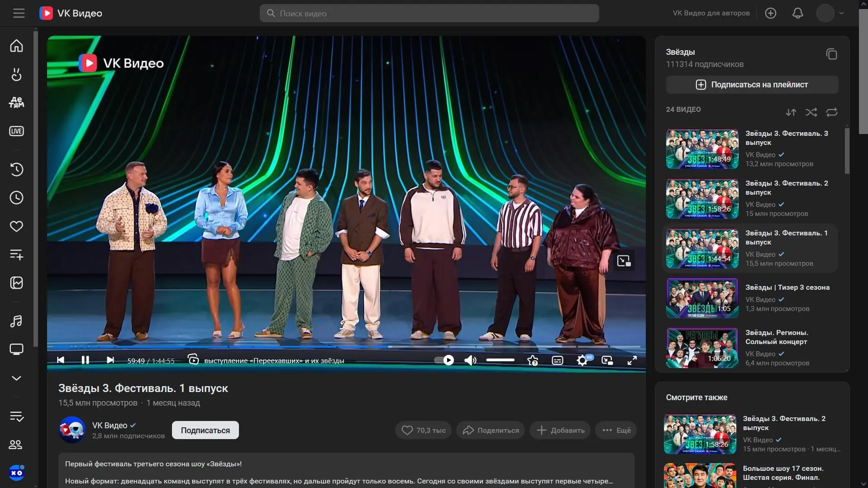The height and width of the screenshot is (488, 868).
Task: Go to VK Видео logo homepage
Action: [x=71, y=13]
